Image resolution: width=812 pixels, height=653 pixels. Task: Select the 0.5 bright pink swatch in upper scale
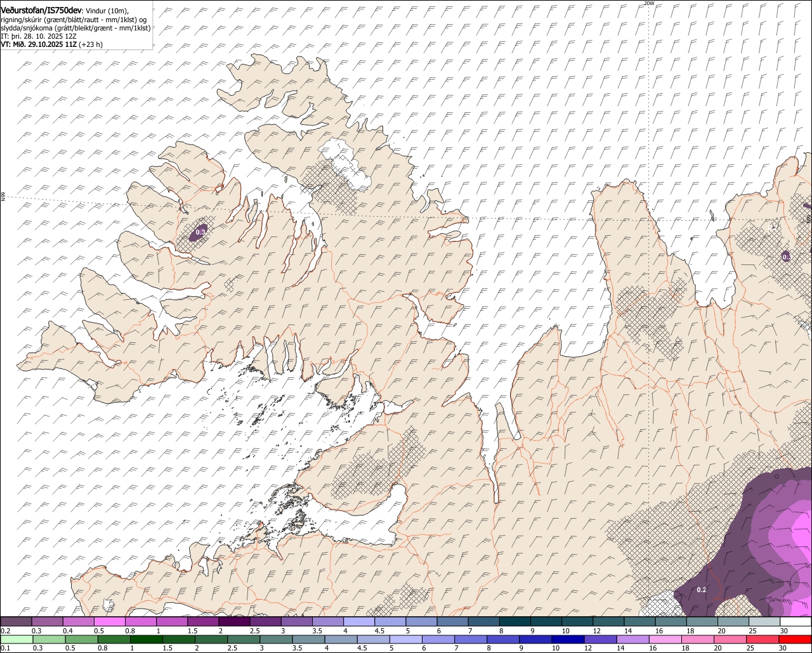[109, 621]
